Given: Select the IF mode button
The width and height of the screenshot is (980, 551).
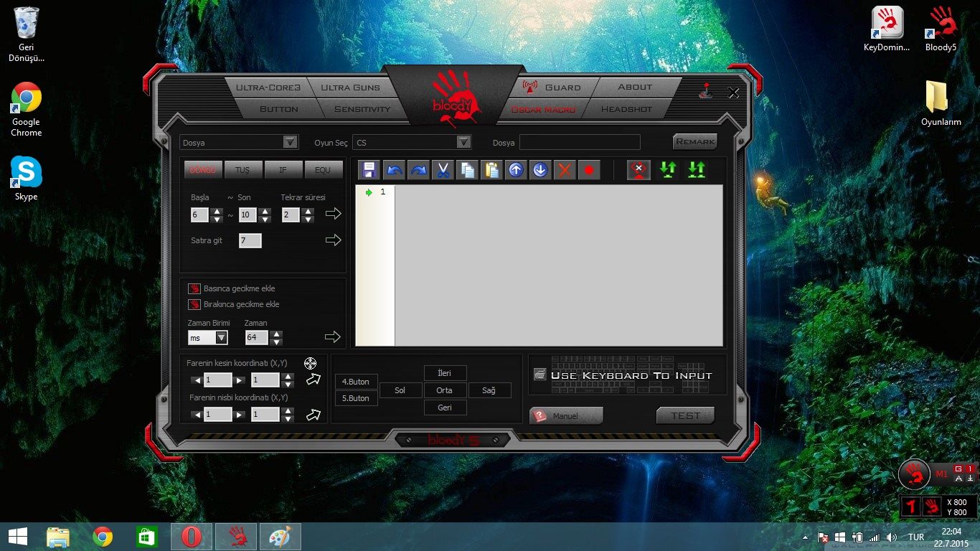Looking at the screenshot, I should coord(283,170).
